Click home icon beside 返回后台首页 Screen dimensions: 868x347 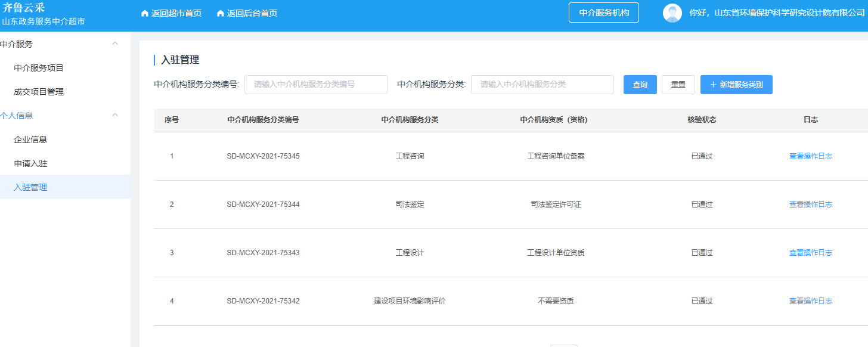pyautogui.click(x=221, y=13)
